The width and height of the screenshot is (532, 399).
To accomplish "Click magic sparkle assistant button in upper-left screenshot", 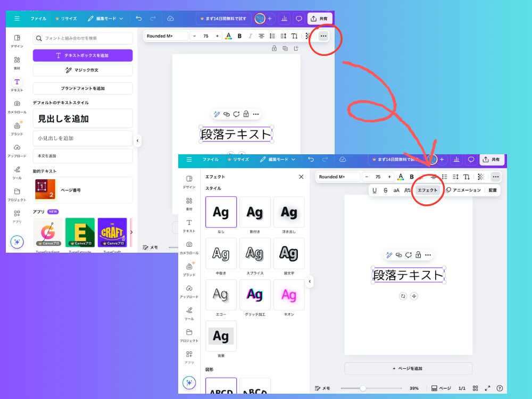I will click(x=17, y=242).
